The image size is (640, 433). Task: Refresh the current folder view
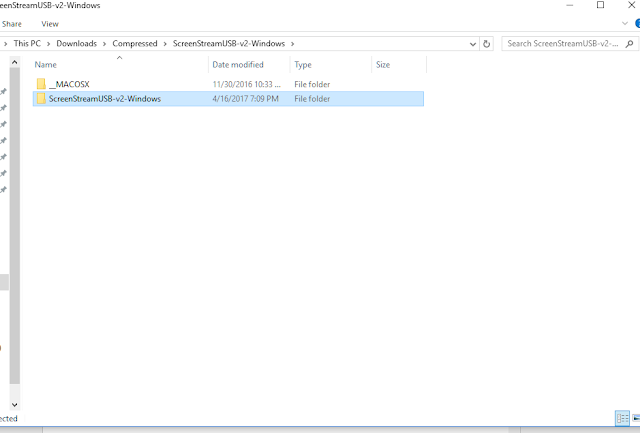tap(487, 44)
